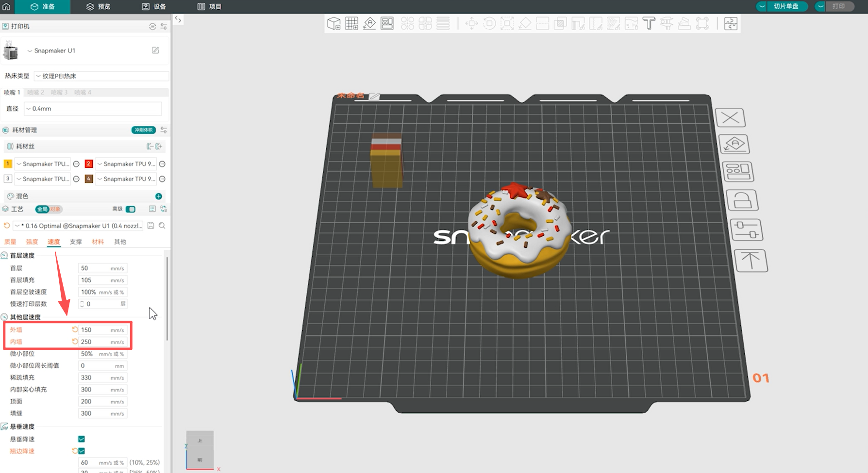Select the 喷嘴 2 nozzle tab
The image size is (868, 473).
click(x=35, y=92)
